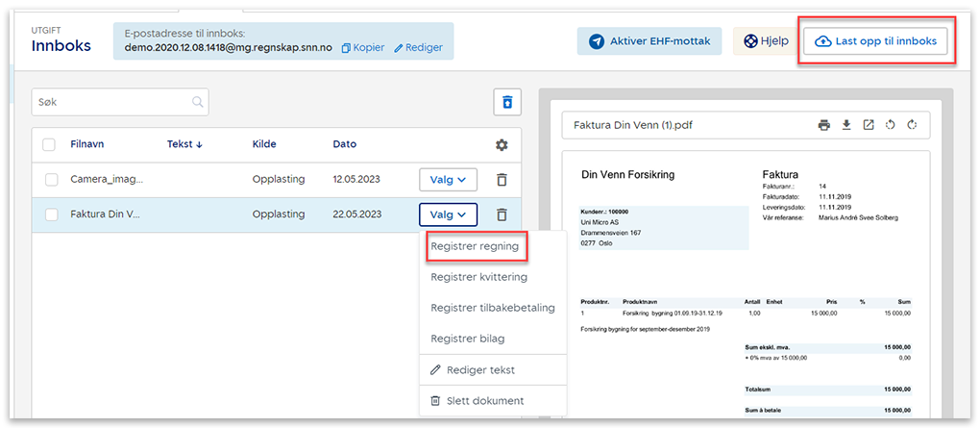Viewport: 980px width, 428px height.
Task: Click Last opp til innboks button
Action: (875, 41)
